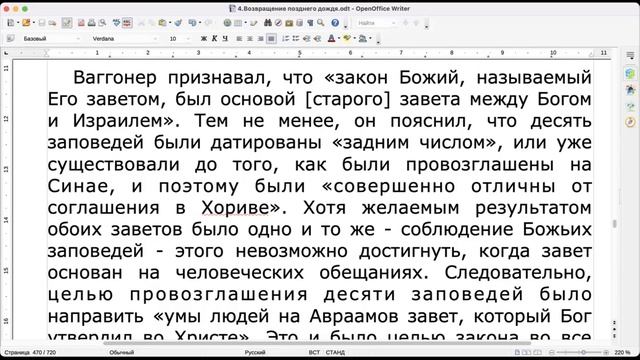Toggle ВСТ insert mode in status bar
The image size is (640, 360).
point(314,352)
